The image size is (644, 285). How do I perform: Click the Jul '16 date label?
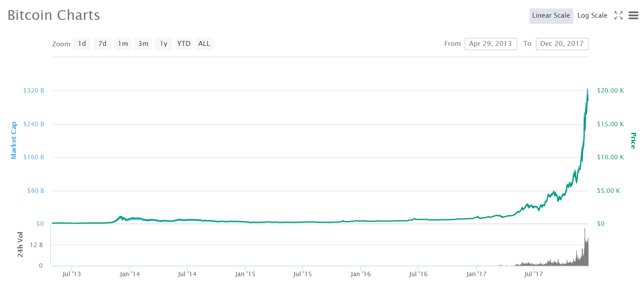418,274
